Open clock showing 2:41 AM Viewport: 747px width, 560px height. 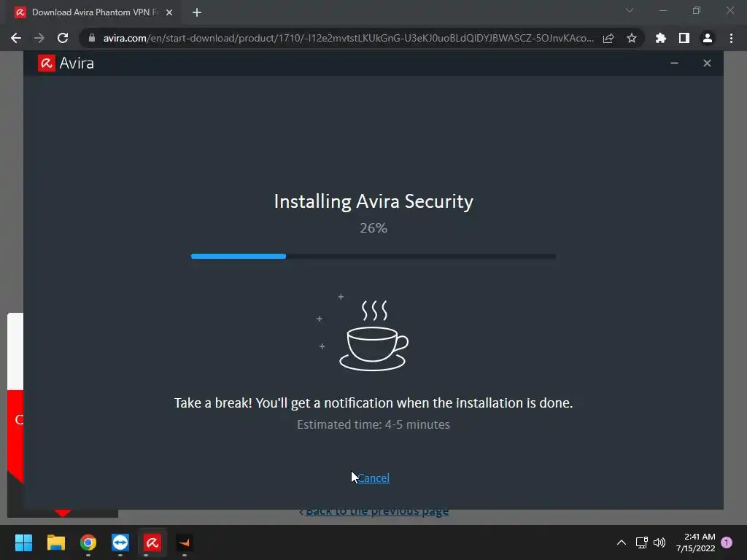[695, 542]
